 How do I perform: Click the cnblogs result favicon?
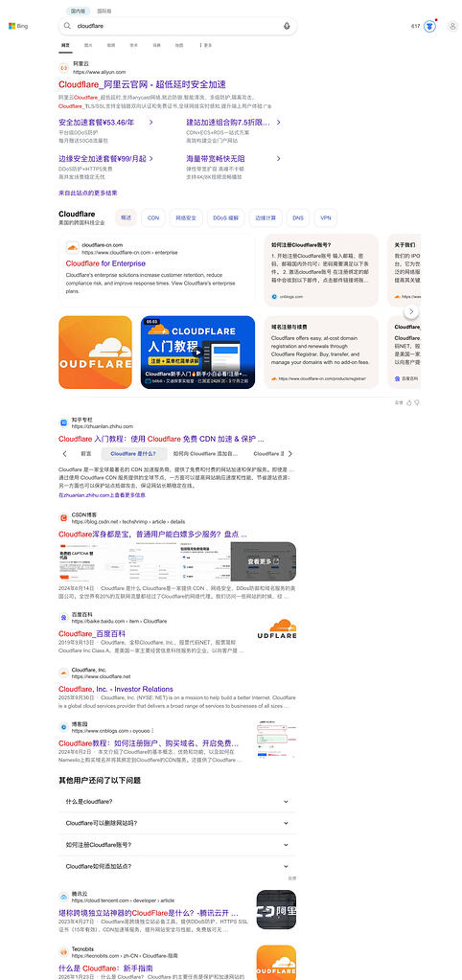(x=64, y=727)
